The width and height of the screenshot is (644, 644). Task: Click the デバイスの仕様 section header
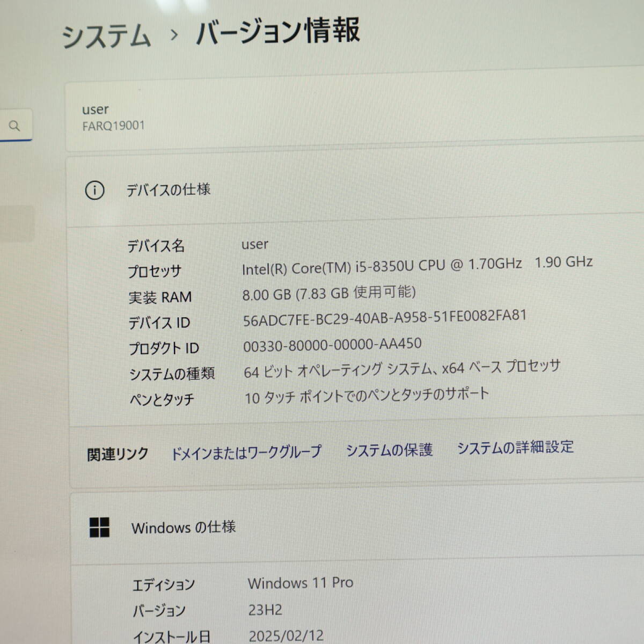tap(169, 189)
